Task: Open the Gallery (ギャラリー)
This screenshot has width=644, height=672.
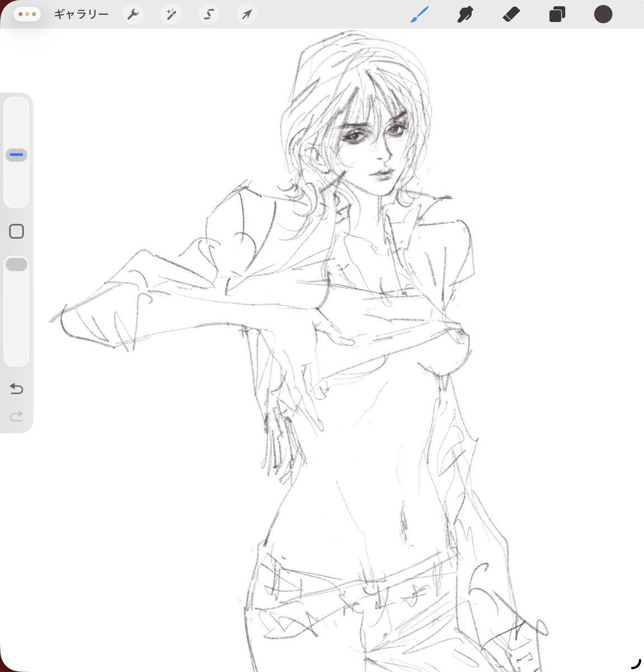Action: (81, 14)
